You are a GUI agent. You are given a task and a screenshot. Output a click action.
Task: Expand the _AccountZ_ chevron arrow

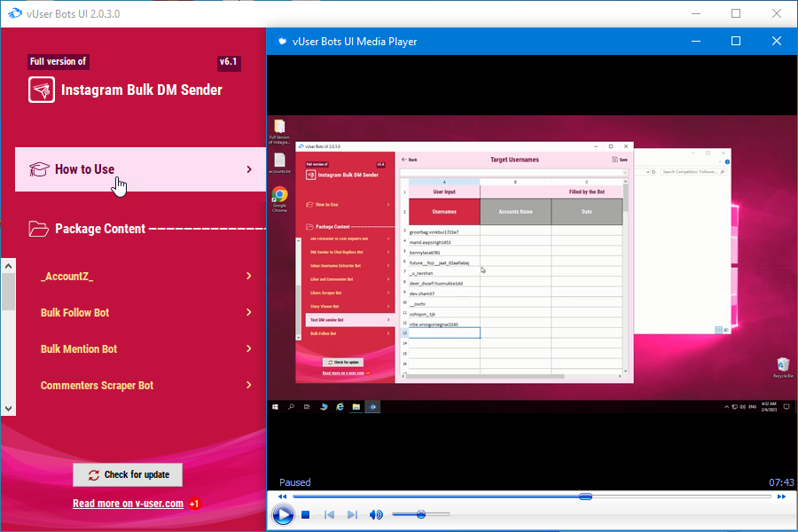click(249, 276)
